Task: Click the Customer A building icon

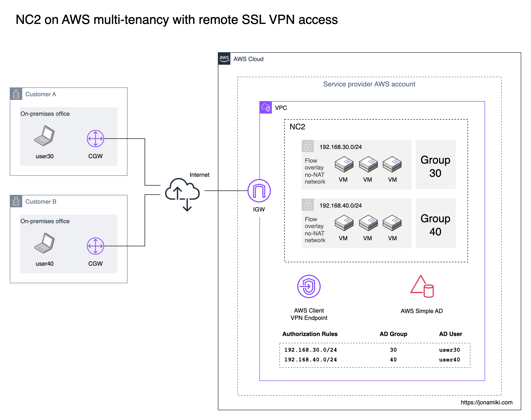Action: pos(16,94)
